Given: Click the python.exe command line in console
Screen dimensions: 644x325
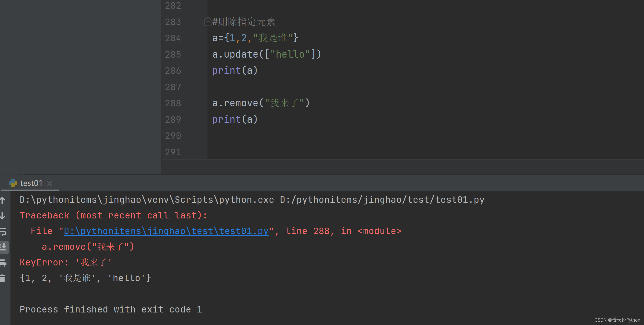Looking at the screenshot, I should [252, 200].
